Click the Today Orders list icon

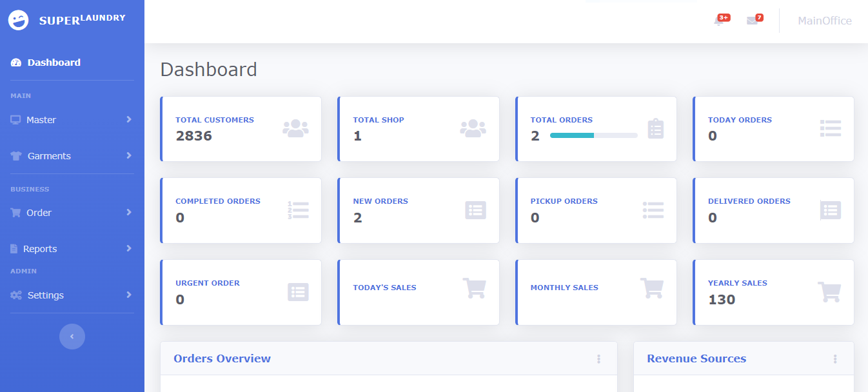[831, 128]
